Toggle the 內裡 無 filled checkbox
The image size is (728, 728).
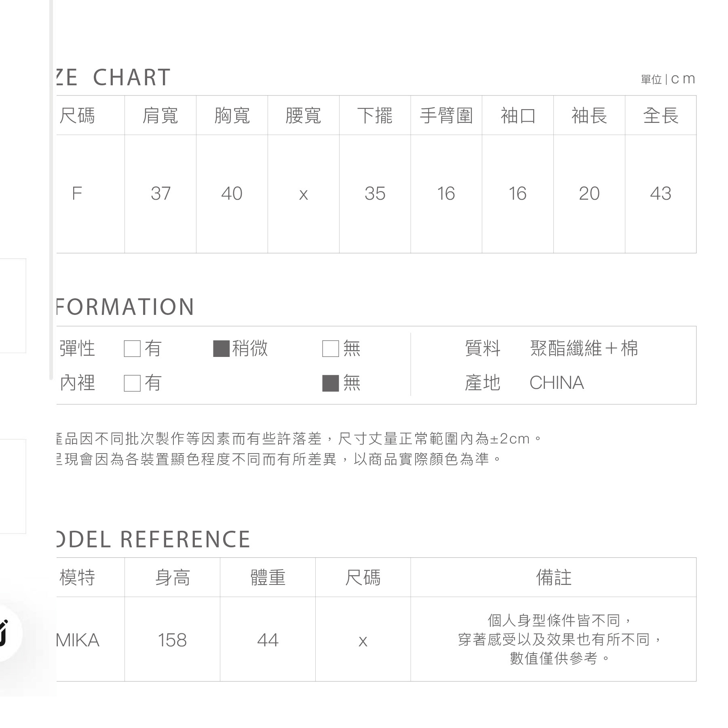click(330, 383)
